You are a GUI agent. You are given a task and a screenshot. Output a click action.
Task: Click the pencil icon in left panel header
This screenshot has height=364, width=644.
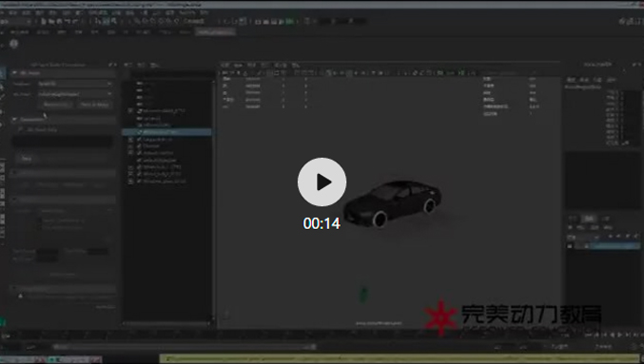tap(110, 65)
